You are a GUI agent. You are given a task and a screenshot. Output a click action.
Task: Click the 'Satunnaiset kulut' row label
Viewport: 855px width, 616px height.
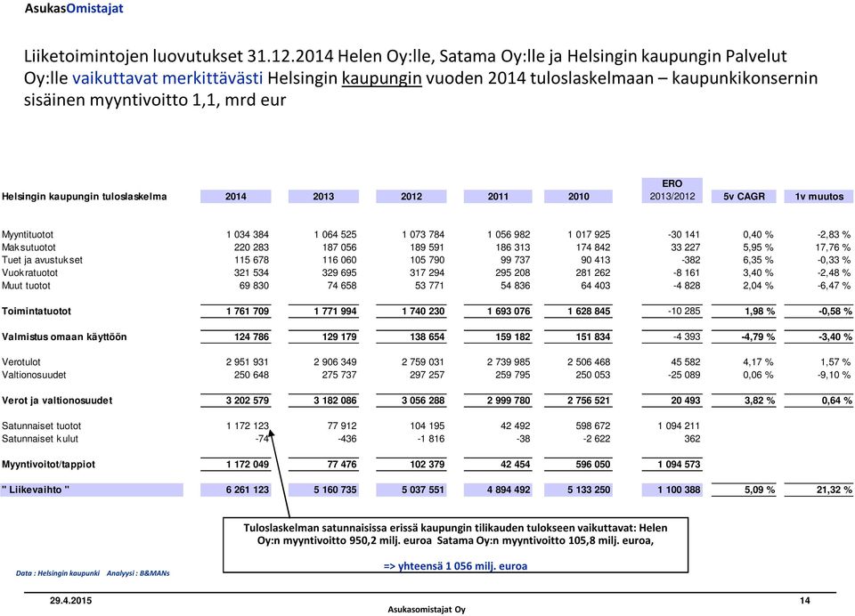point(40,439)
